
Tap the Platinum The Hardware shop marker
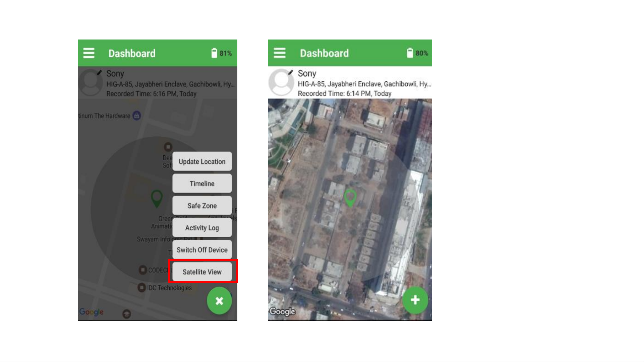[x=136, y=116]
